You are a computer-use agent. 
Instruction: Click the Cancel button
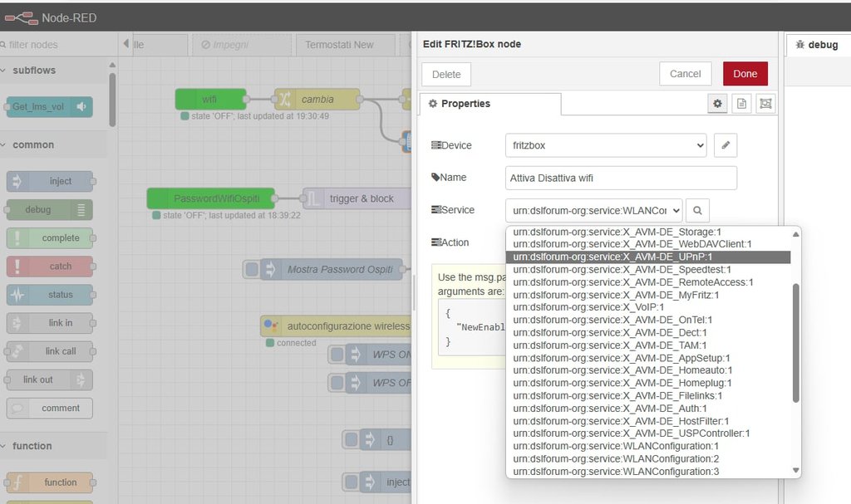[x=685, y=74]
